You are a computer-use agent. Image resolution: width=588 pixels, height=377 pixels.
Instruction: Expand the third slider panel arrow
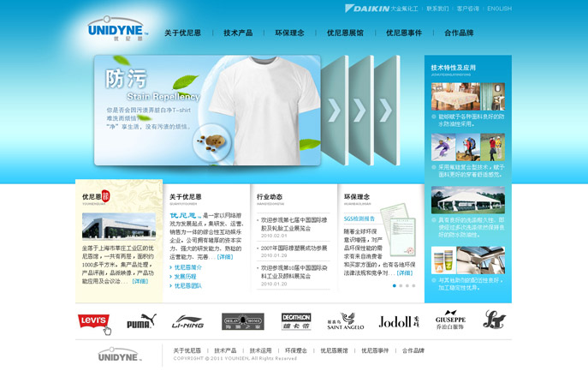click(x=386, y=111)
